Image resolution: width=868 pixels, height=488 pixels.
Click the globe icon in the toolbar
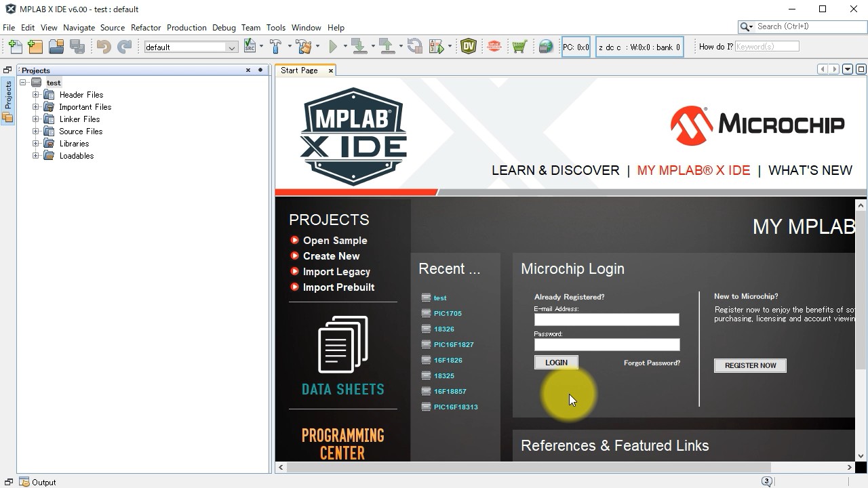(546, 47)
